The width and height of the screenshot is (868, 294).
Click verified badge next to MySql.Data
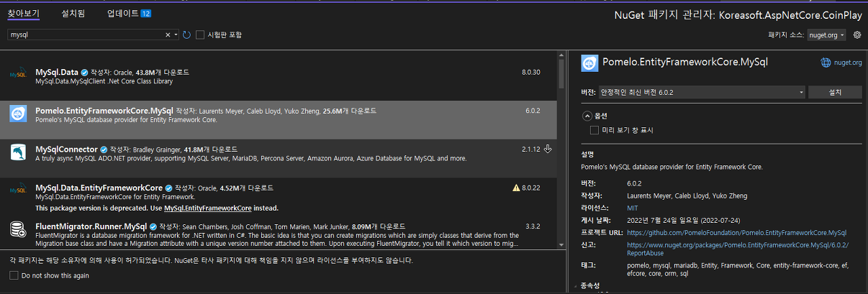[x=85, y=72]
